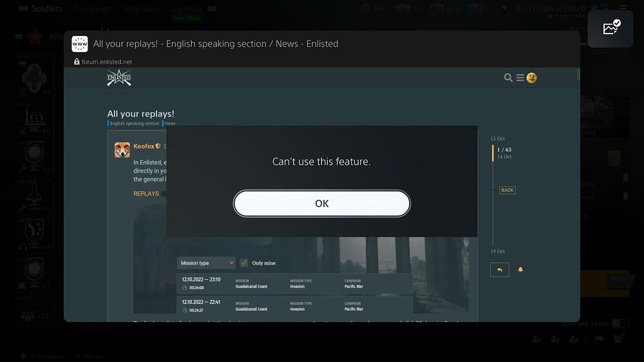The width and height of the screenshot is (644, 362).
Task: Jump to the 19 Oct timeline date
Action: pyautogui.click(x=497, y=251)
